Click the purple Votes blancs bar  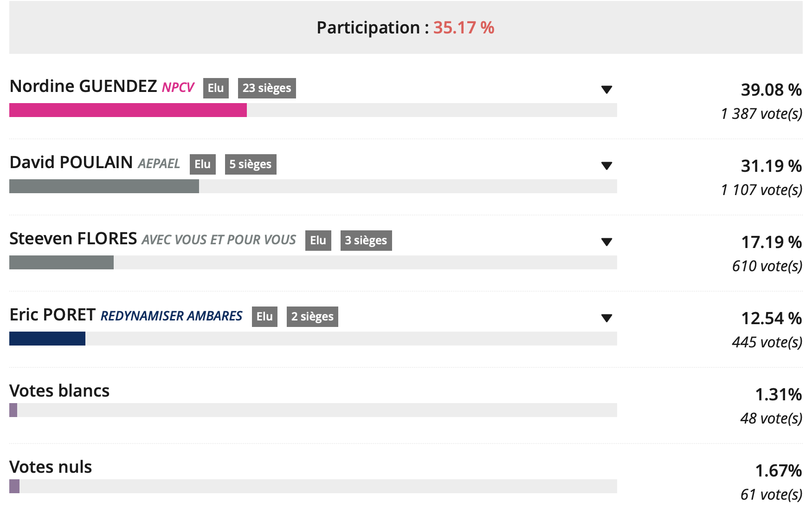[13, 410]
